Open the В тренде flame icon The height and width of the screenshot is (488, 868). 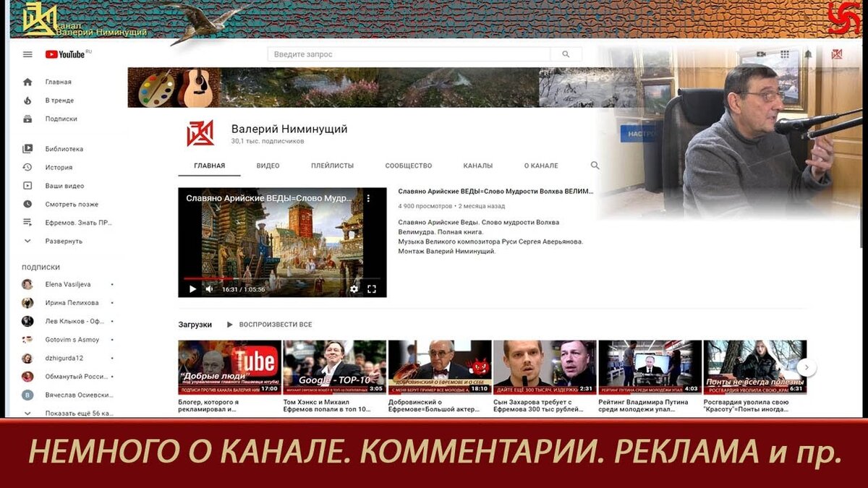(x=27, y=100)
